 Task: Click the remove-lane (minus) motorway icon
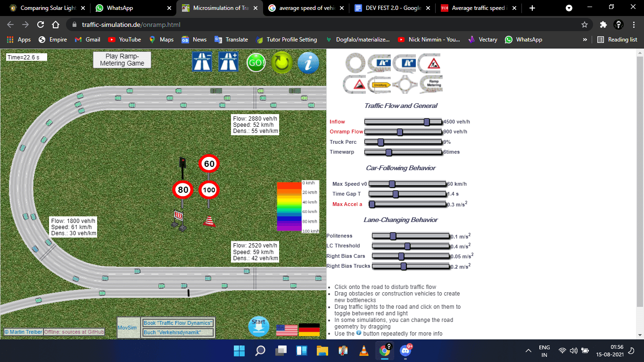[x=202, y=62]
